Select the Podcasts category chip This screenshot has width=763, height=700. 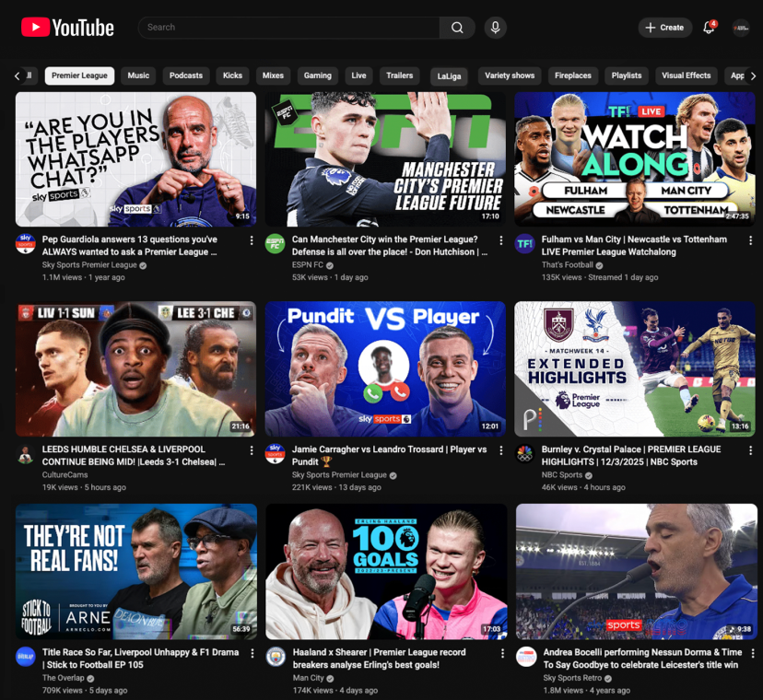pyautogui.click(x=186, y=76)
